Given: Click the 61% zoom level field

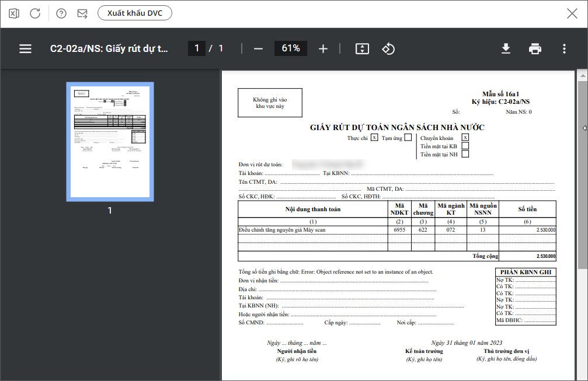Looking at the screenshot, I should pyautogui.click(x=290, y=48).
